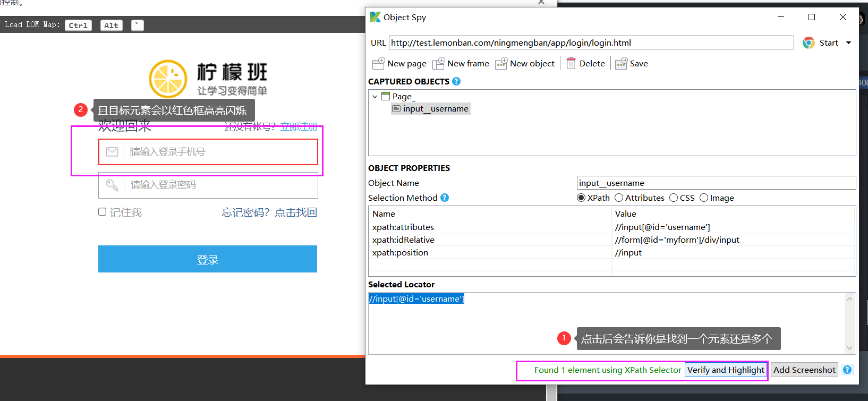This screenshot has height=401, width=868.
Task: Click the blue 登录 button
Action: pos(208,259)
